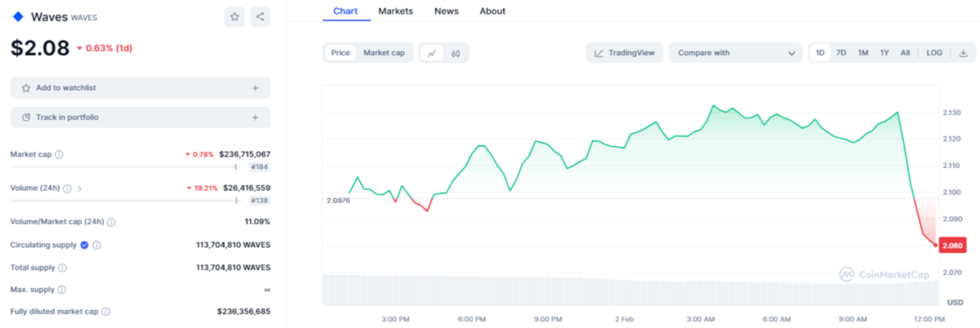Expand Volume (24h) chevron arrow
Viewport: 980px width, 328px height.
click(x=79, y=188)
